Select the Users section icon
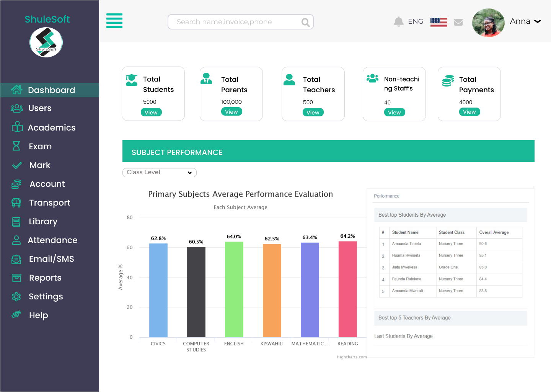 pyautogui.click(x=17, y=108)
